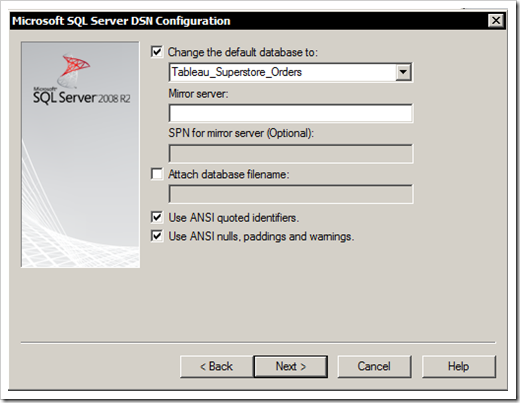Toggle 'Use ANSI quoted identifiers' checkbox
The width and height of the screenshot is (520, 403).
(x=157, y=217)
